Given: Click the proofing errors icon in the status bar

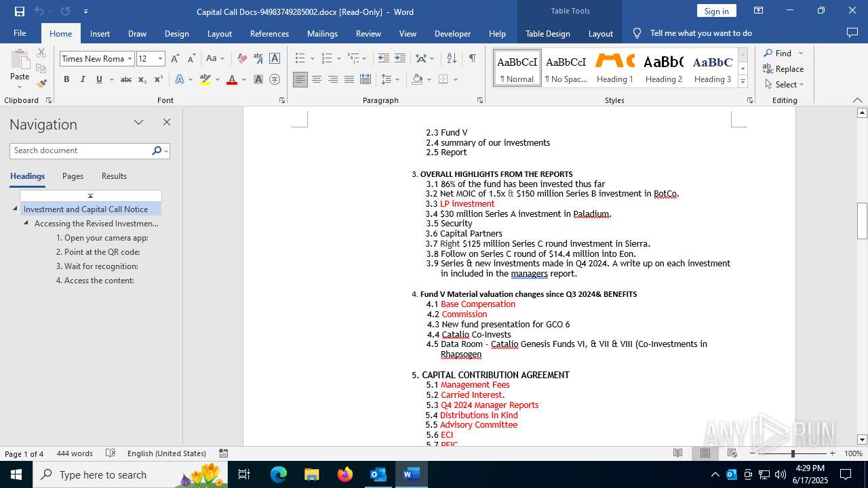Looking at the screenshot, I should [x=111, y=453].
